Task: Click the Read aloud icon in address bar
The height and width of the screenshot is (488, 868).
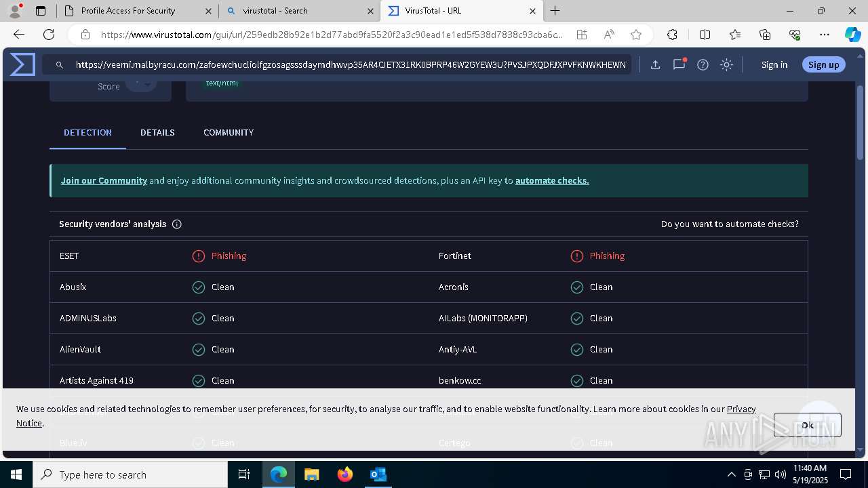Action: pos(609,35)
